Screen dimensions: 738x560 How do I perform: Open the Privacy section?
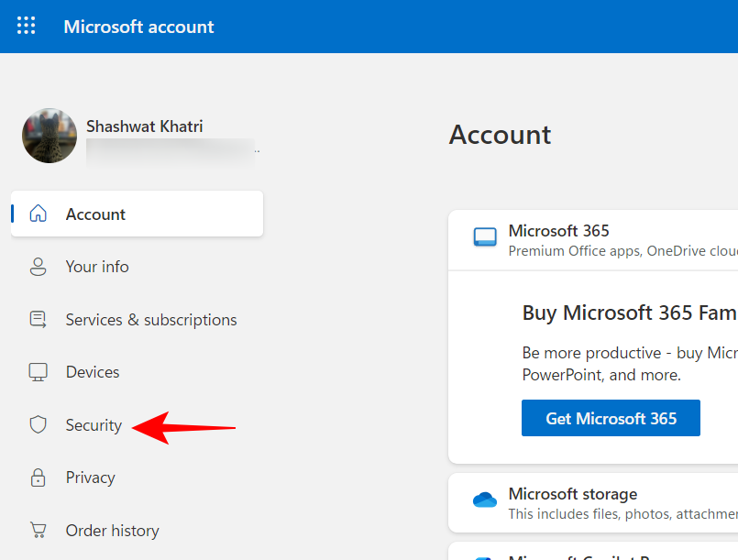click(91, 478)
